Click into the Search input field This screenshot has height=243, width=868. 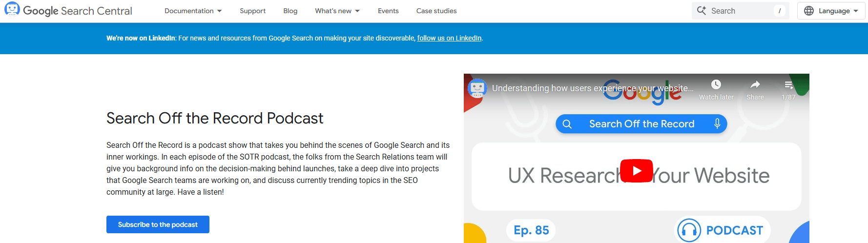click(740, 11)
